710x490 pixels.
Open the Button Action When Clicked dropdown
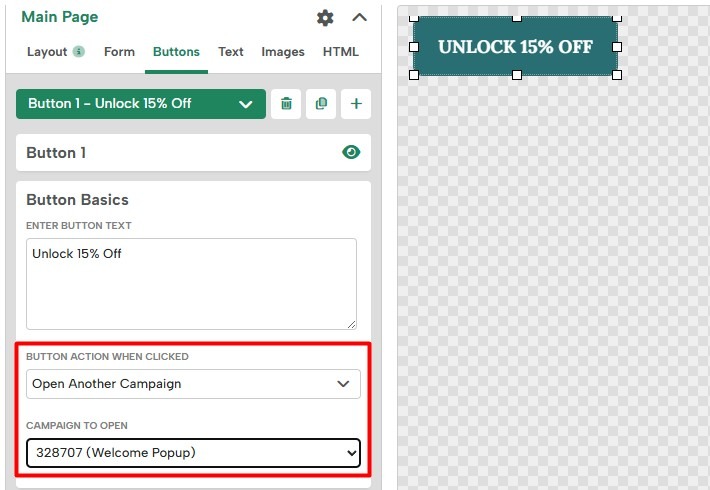[x=193, y=384]
